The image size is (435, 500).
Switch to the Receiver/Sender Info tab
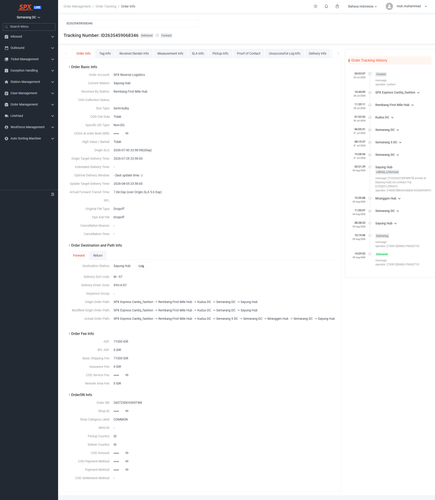click(x=134, y=53)
